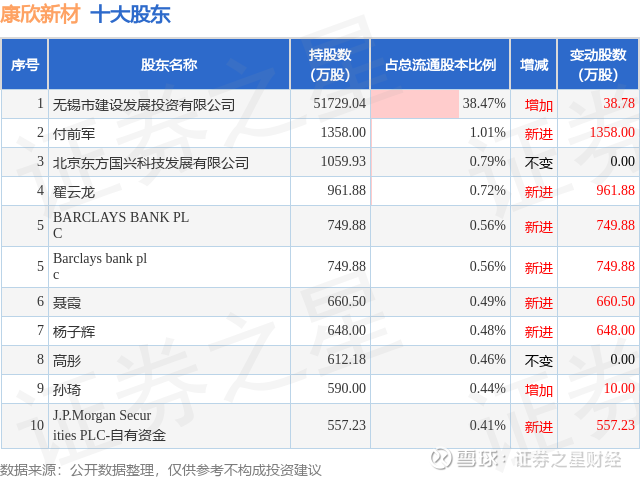Click shareholder 高彤

pos(67,361)
